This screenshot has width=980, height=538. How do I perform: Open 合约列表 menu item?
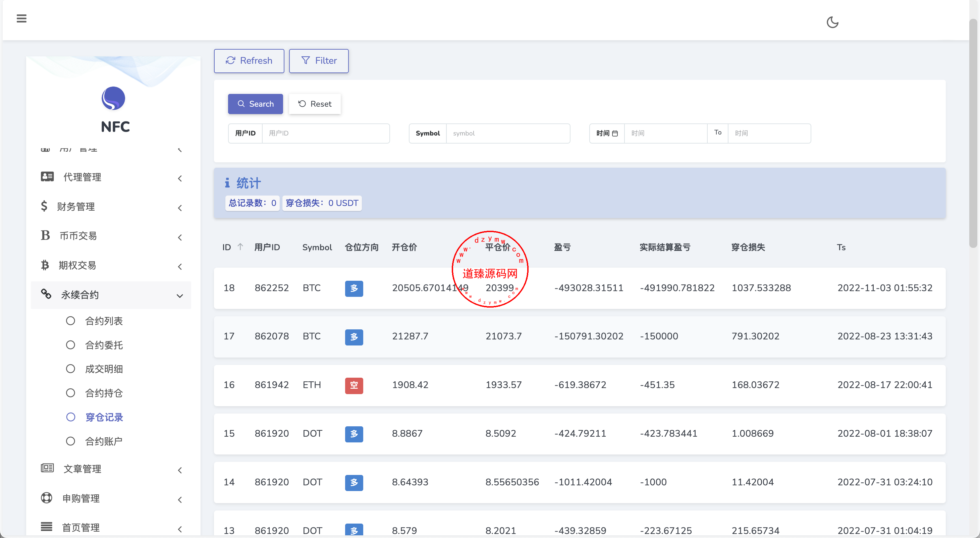(104, 321)
